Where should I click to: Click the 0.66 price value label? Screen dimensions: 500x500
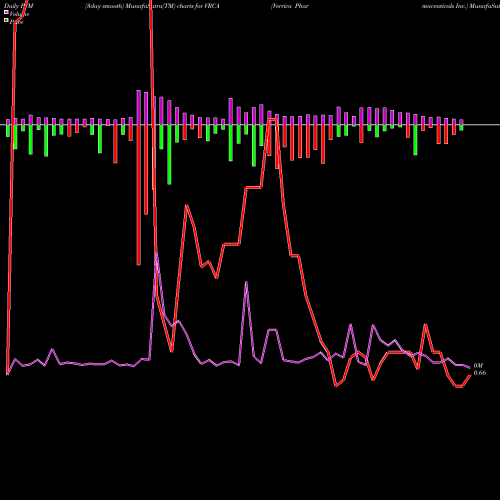click(480, 373)
